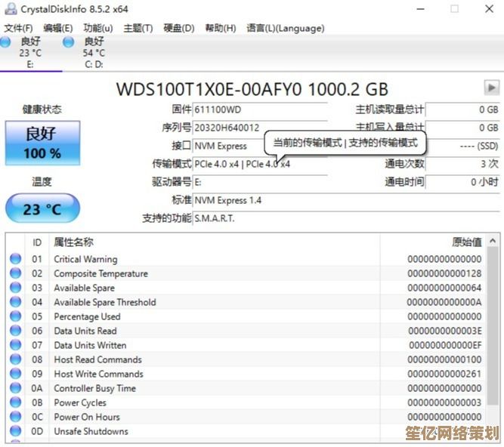Click the 通电时间 value 0 小时
This screenshot has height=447, width=504.
[x=462, y=183]
